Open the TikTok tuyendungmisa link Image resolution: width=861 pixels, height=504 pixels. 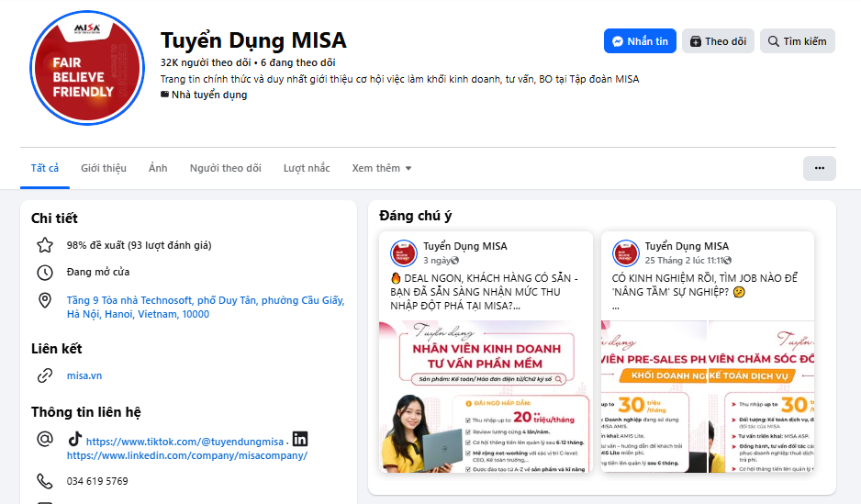tap(184, 442)
